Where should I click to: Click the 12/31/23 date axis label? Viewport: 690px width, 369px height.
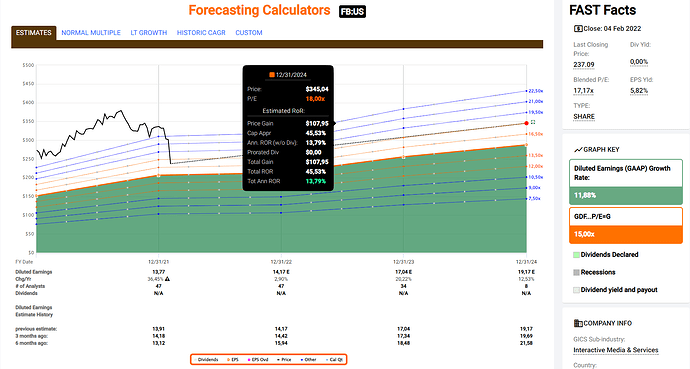tap(404, 262)
